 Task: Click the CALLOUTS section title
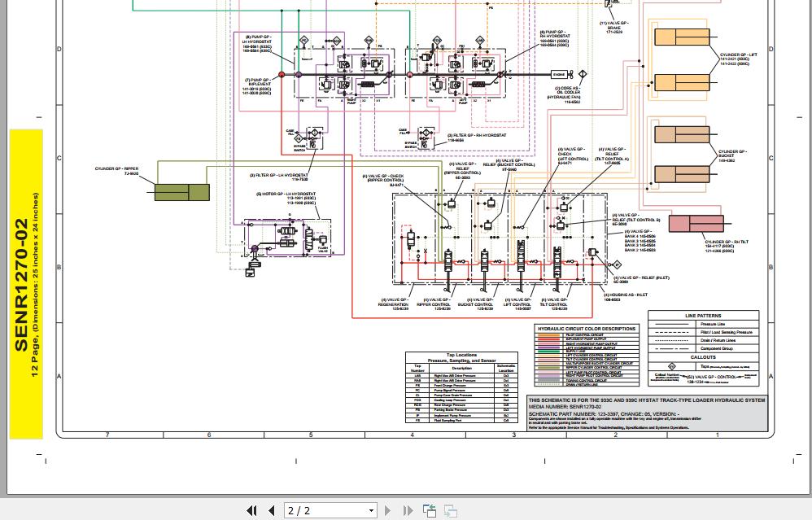[703, 357]
